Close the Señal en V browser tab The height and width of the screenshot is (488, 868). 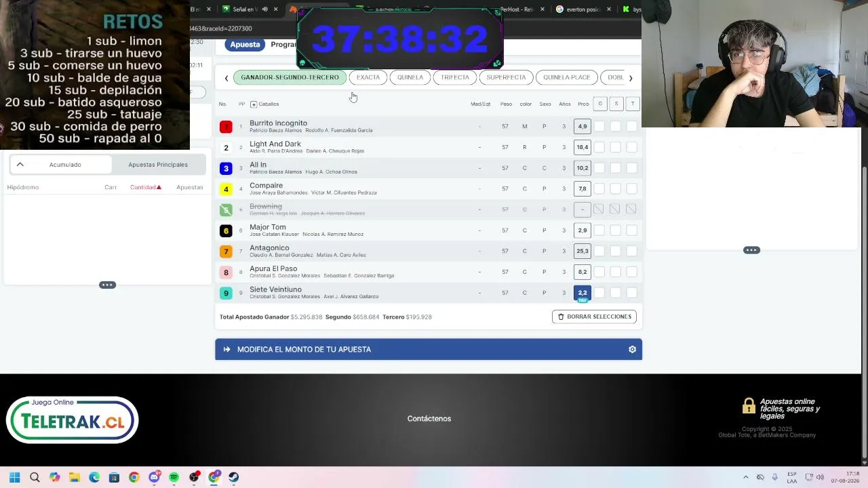click(277, 9)
